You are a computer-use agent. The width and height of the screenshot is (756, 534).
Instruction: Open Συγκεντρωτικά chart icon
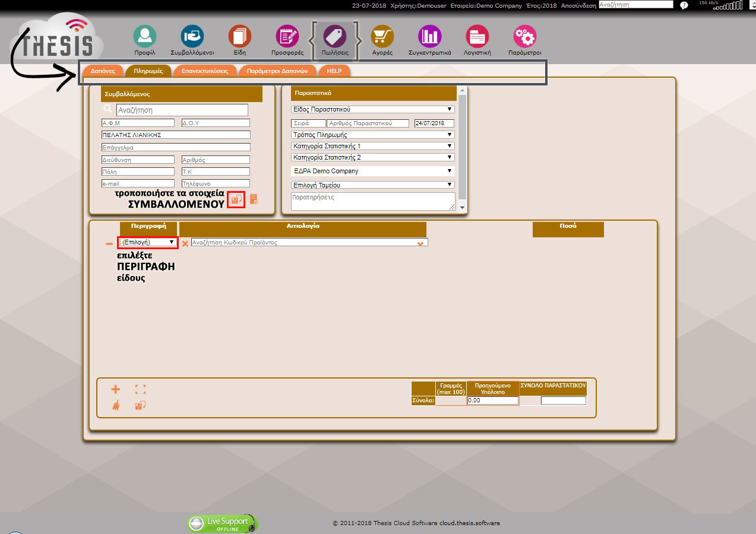coord(429,36)
